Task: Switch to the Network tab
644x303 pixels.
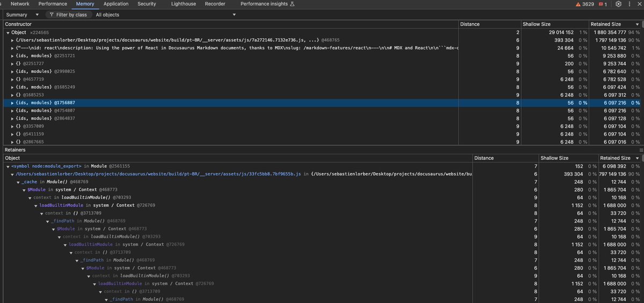Action: [20, 4]
